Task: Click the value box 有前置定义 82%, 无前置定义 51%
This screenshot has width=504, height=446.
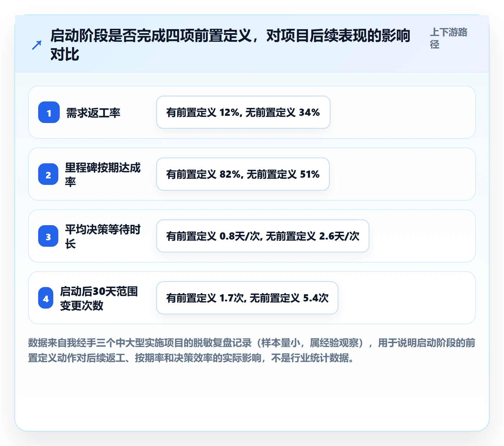Action: 243,174
